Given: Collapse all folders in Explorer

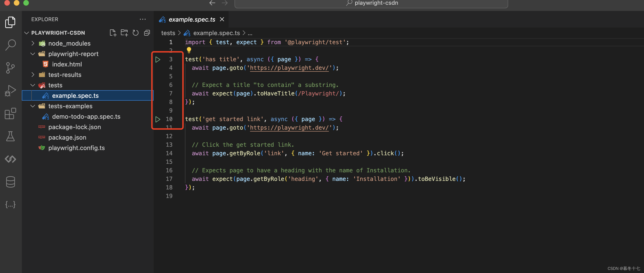Looking at the screenshot, I should [x=147, y=33].
